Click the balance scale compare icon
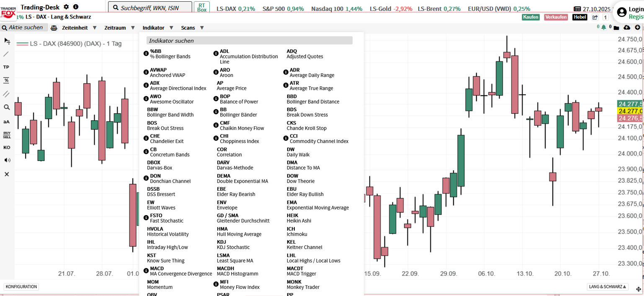 pyautogui.click(x=54, y=28)
